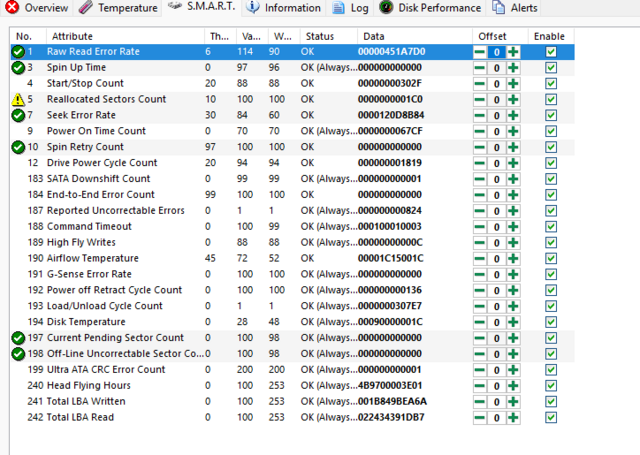Viewport: 640px width, 455px height.
Task: Select the Head Flying Hours row
Action: click(x=292, y=386)
